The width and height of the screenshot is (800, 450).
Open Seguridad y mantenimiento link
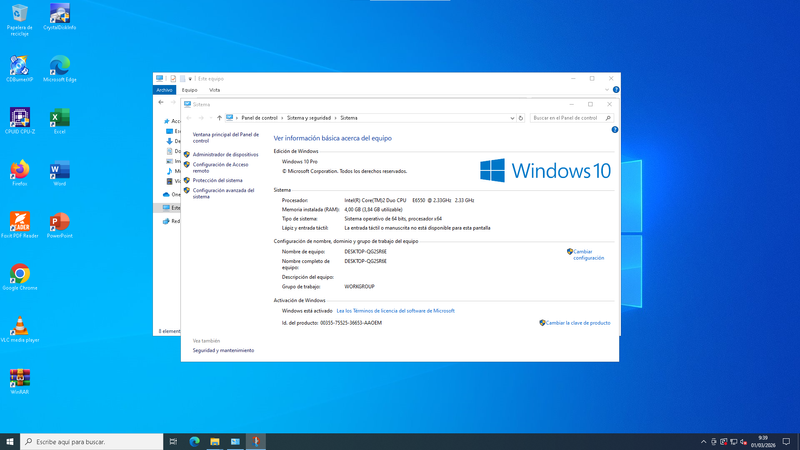click(x=223, y=351)
